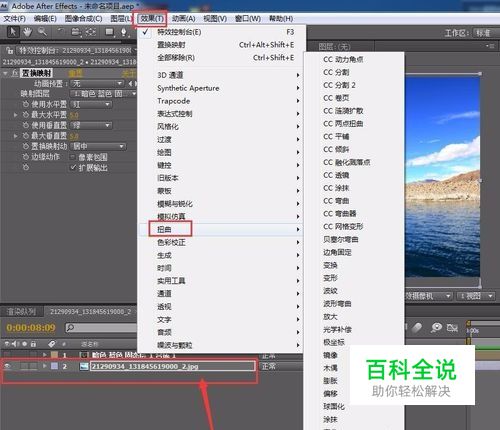The width and height of the screenshot is (500, 430).
Task: Click the label tag column header icon
Action: tap(51, 343)
